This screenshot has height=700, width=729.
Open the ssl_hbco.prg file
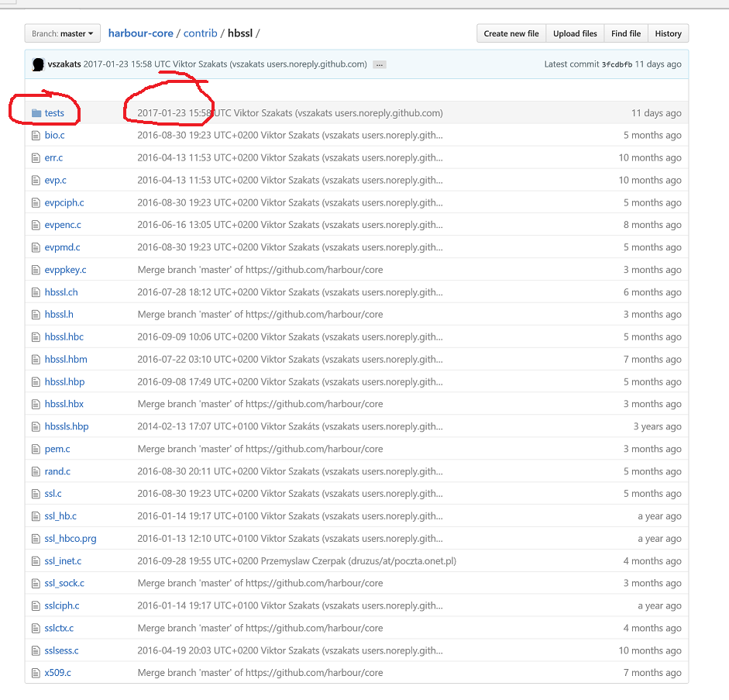[x=70, y=539]
